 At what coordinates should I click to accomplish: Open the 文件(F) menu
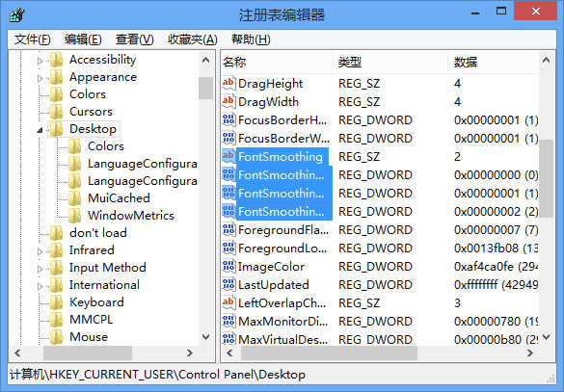33,39
